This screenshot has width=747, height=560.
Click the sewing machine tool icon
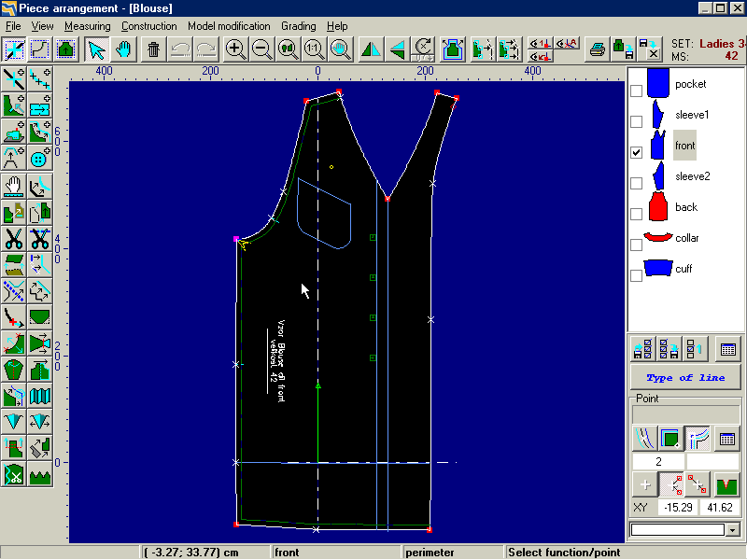tap(14, 132)
